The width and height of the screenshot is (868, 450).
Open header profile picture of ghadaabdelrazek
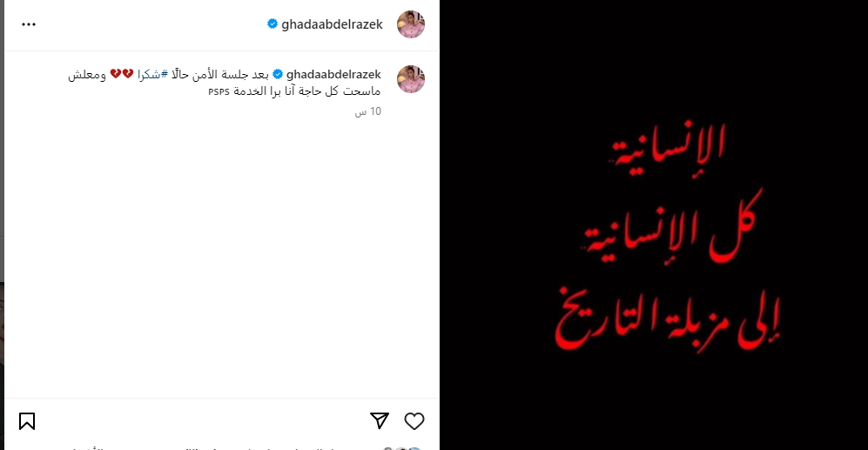[411, 24]
